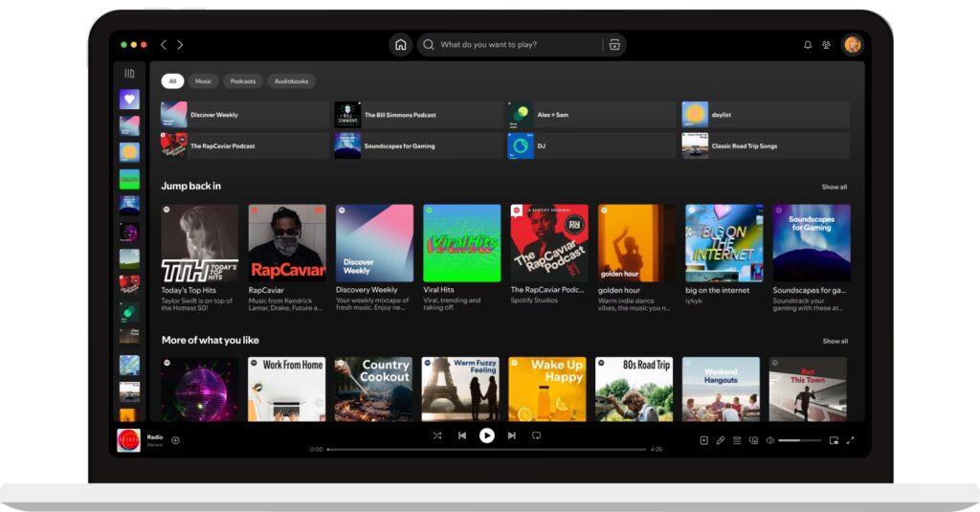
Task: Open the notifications bell
Action: [x=807, y=45]
